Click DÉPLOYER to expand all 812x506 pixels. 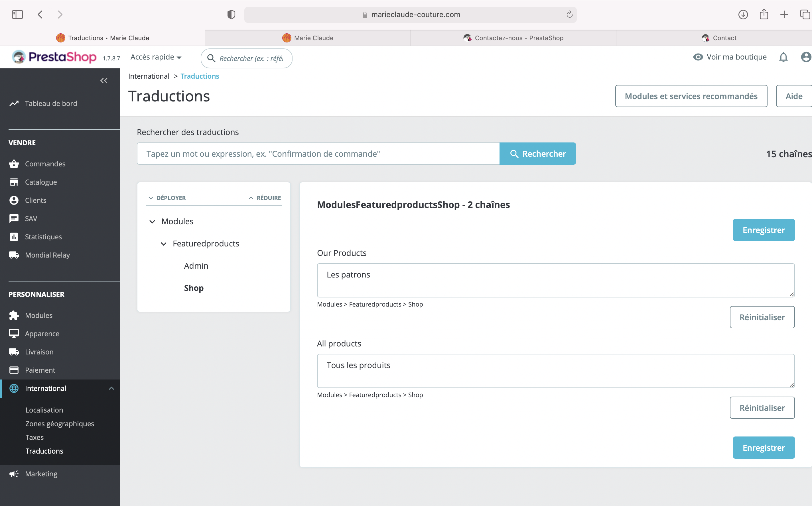coord(167,198)
